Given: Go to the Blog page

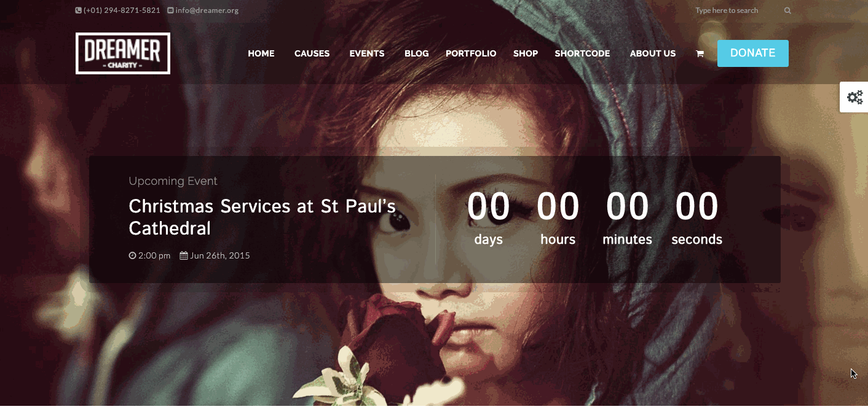Looking at the screenshot, I should tap(417, 53).
